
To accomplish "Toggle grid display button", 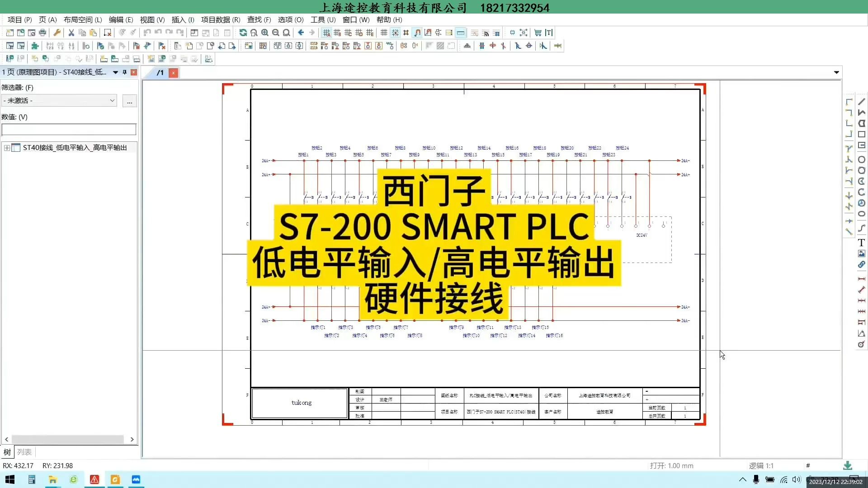I will 384,33.
